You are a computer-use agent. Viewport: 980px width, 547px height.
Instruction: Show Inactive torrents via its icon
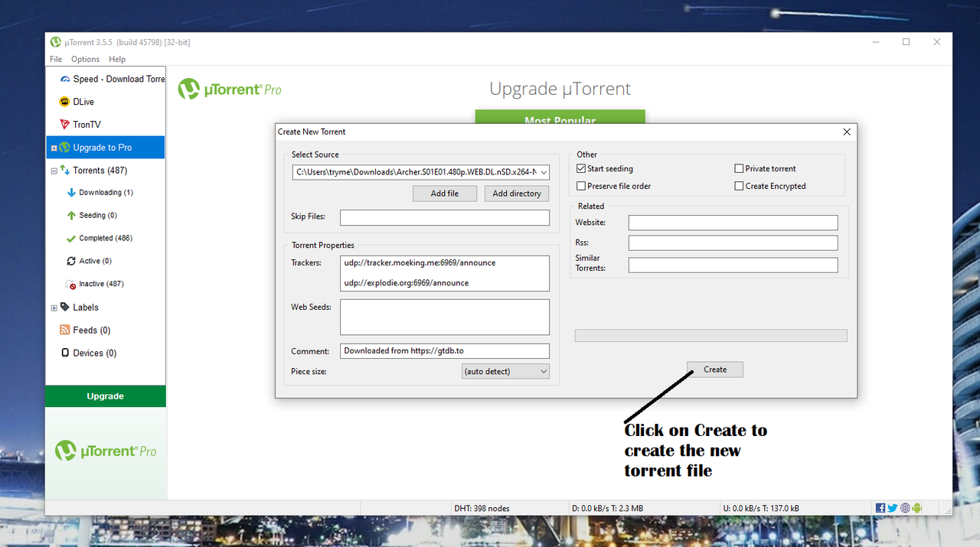[x=71, y=285]
